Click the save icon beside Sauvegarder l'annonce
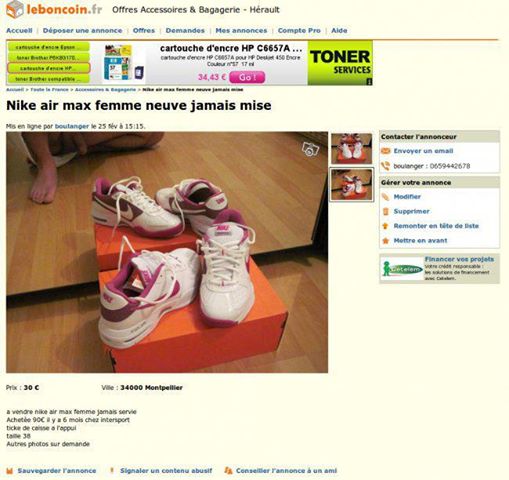The height and width of the screenshot is (480, 509). click(x=10, y=471)
